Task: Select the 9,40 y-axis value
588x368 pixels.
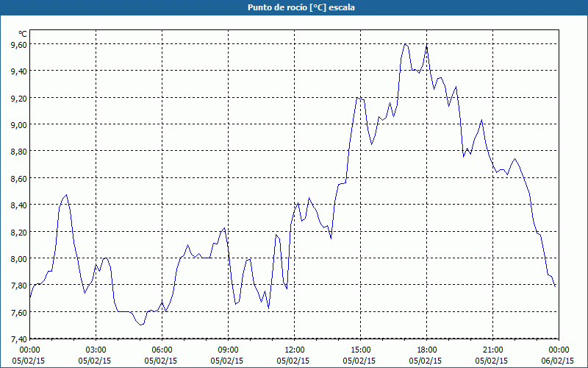Action: coord(19,71)
